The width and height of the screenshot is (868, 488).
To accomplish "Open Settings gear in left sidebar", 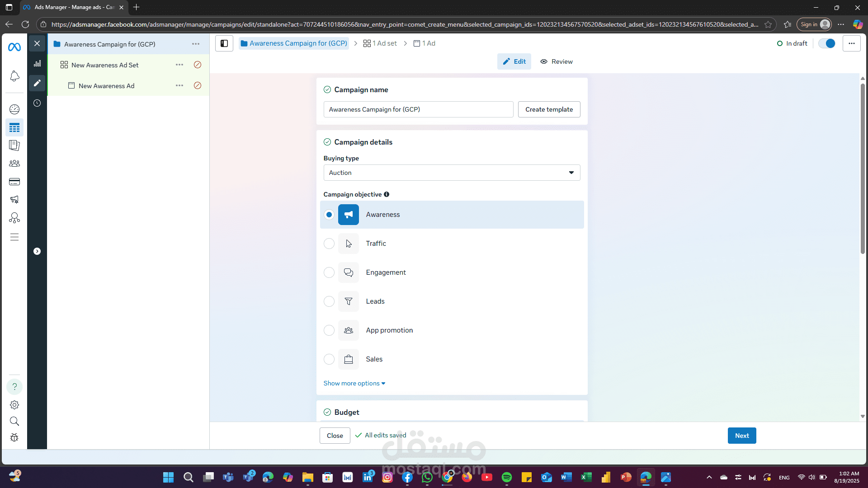I will point(14,405).
